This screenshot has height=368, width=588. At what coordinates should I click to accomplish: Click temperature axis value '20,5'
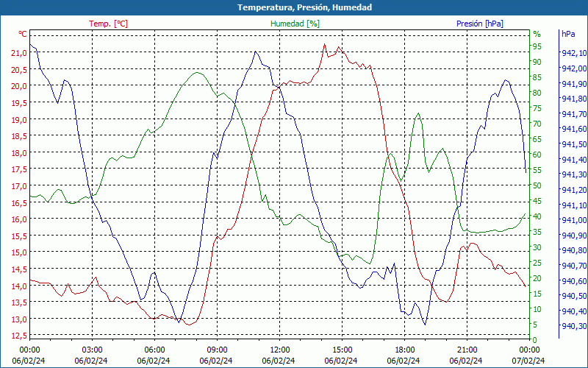point(19,70)
